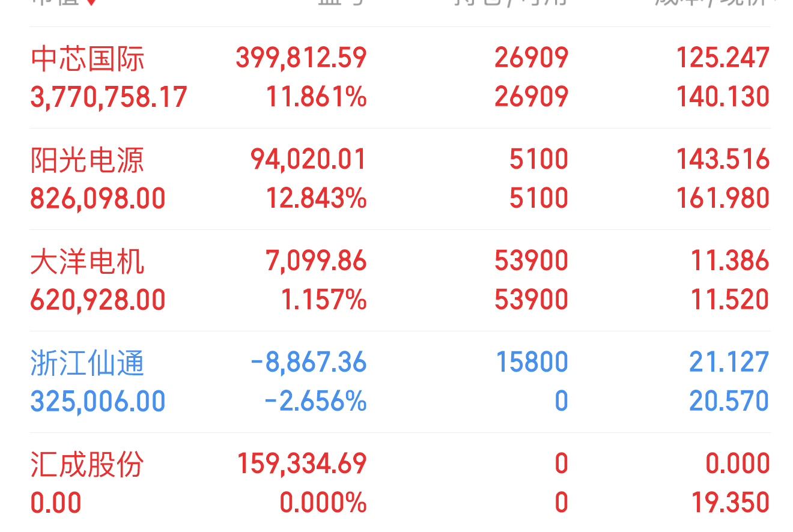
Task: Open the 大洋电机 stock holding
Action: click(400, 280)
